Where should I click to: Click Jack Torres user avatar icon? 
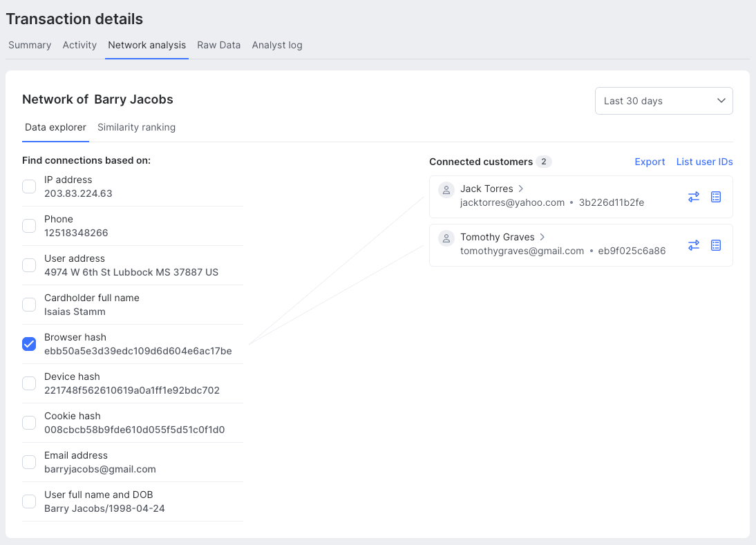tap(446, 189)
